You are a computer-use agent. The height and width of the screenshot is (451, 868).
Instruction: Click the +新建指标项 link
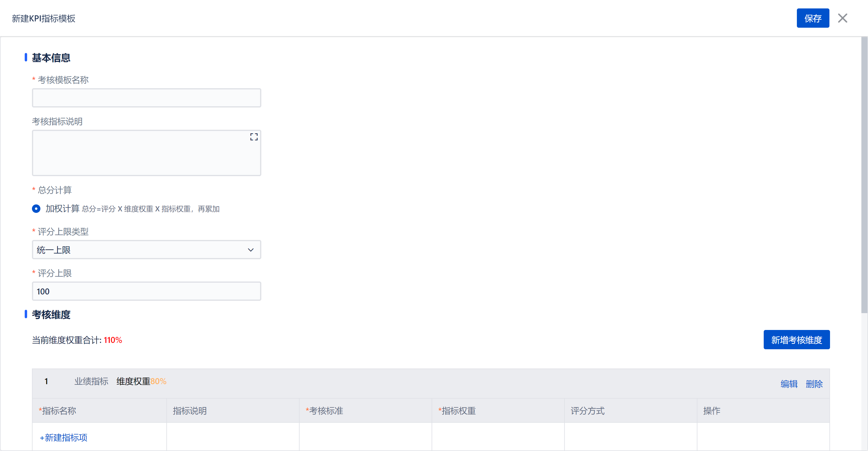coord(64,437)
